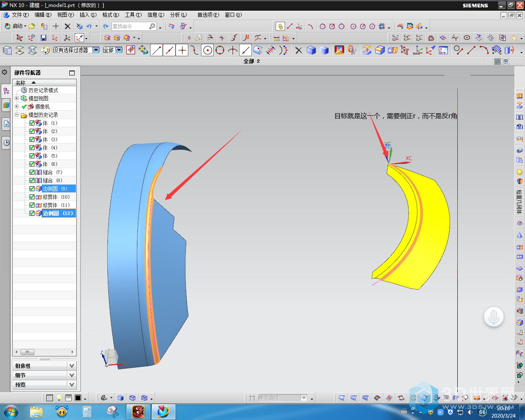Open the history clock sidebar tab
The image size is (525, 420).
click(7, 143)
